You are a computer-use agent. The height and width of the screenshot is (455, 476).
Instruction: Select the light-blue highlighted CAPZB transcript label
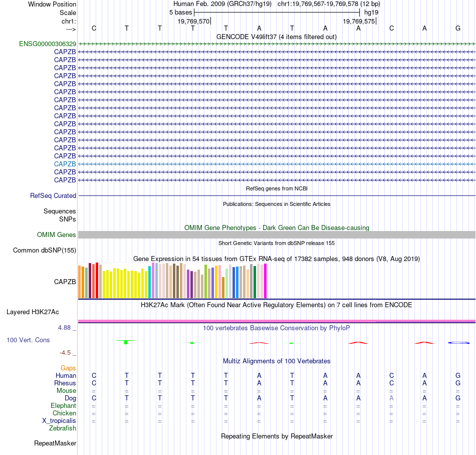click(x=65, y=164)
